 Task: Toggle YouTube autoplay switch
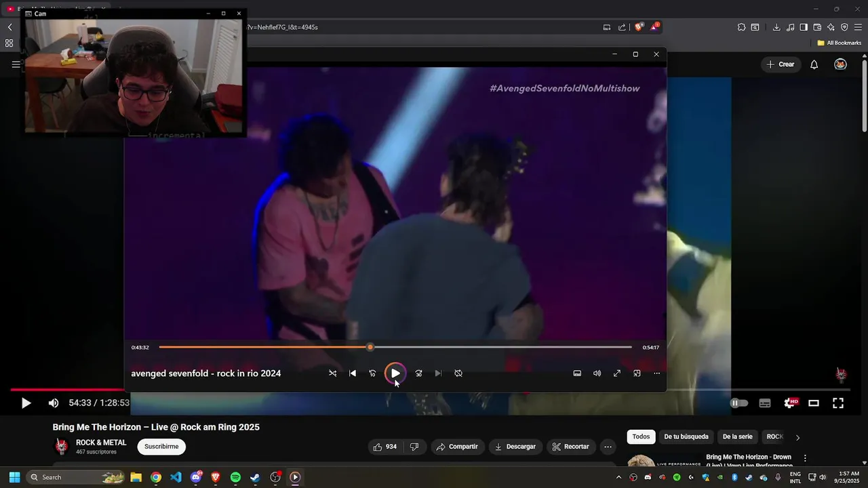(x=738, y=403)
